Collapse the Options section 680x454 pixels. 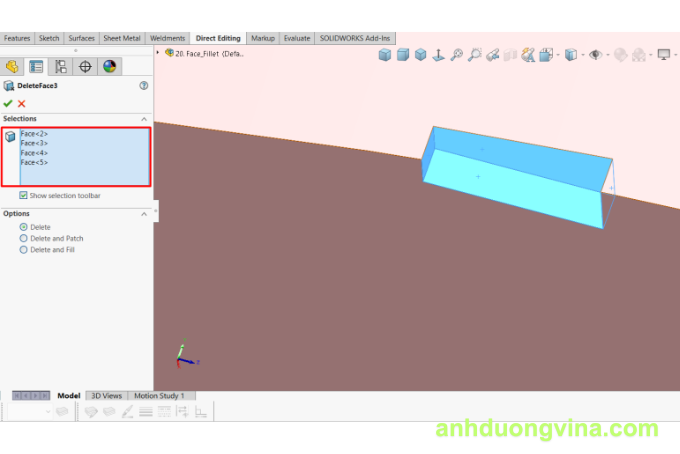[144, 213]
